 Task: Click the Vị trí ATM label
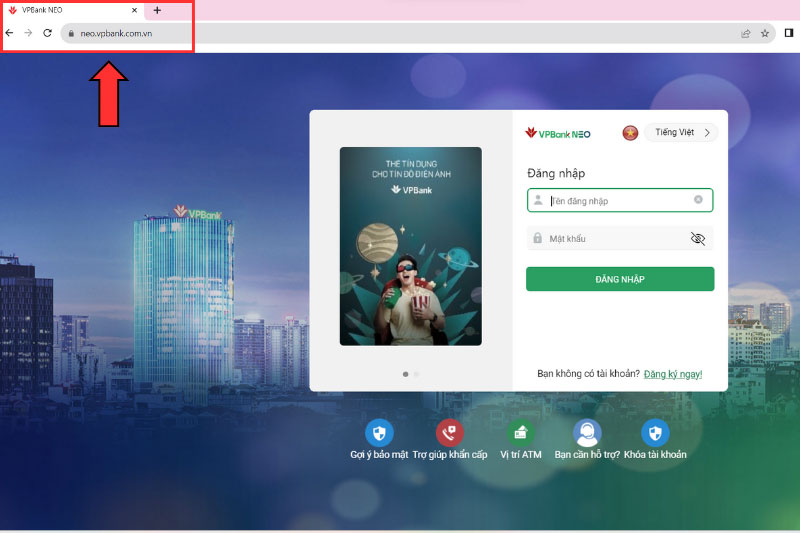click(521, 454)
